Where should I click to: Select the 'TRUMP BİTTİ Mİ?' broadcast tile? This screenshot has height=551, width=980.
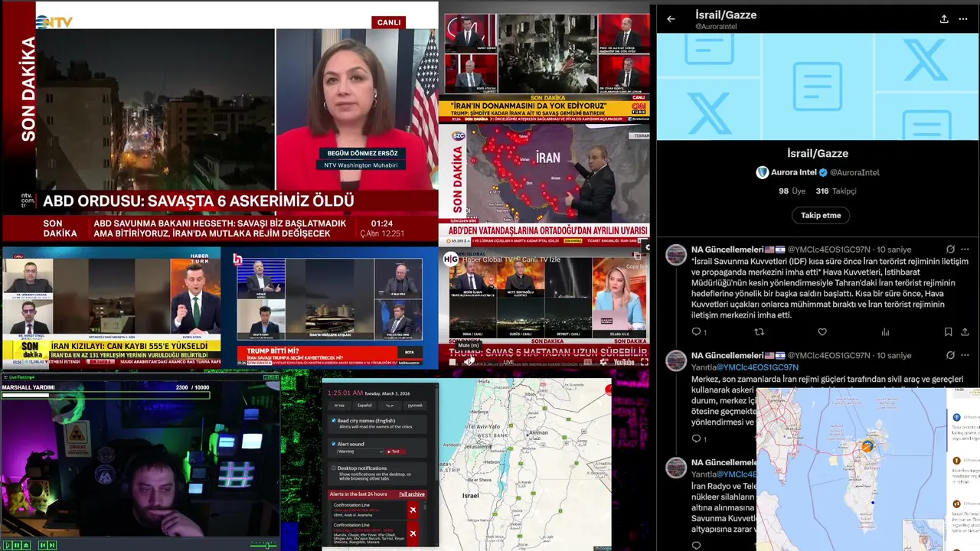[x=331, y=308]
